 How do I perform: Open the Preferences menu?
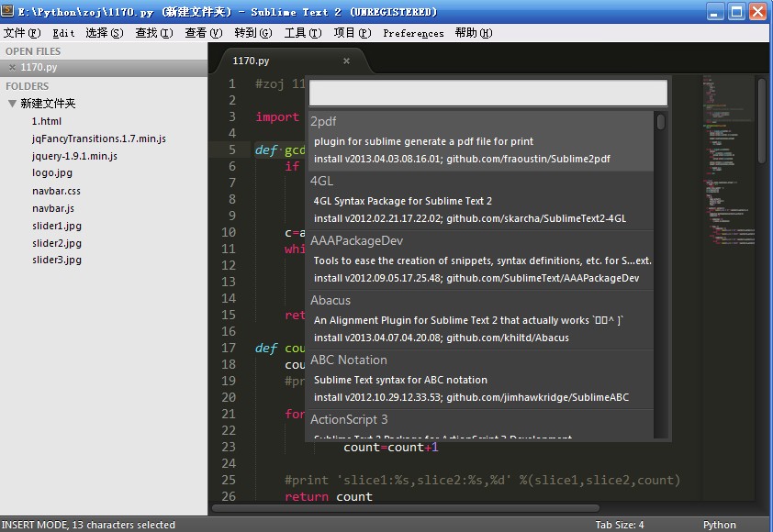tap(413, 33)
